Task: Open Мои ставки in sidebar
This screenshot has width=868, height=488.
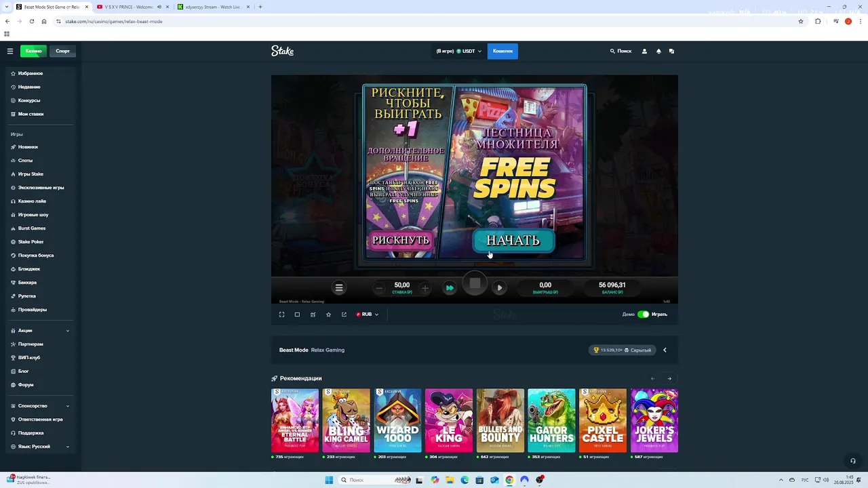Action: coord(41,114)
